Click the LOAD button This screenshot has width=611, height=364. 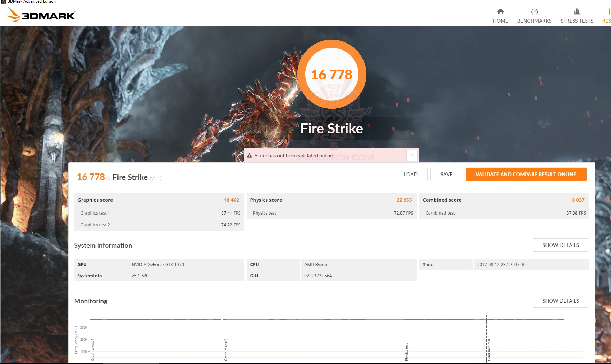tap(411, 174)
